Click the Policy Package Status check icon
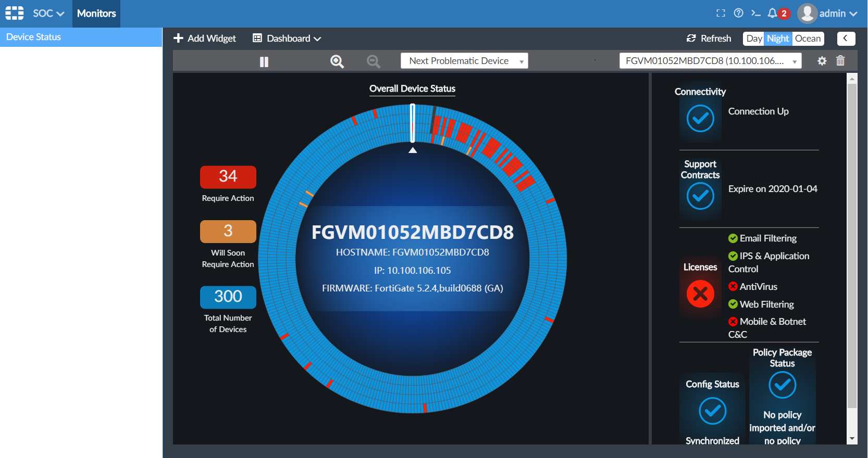868x458 pixels. click(782, 385)
